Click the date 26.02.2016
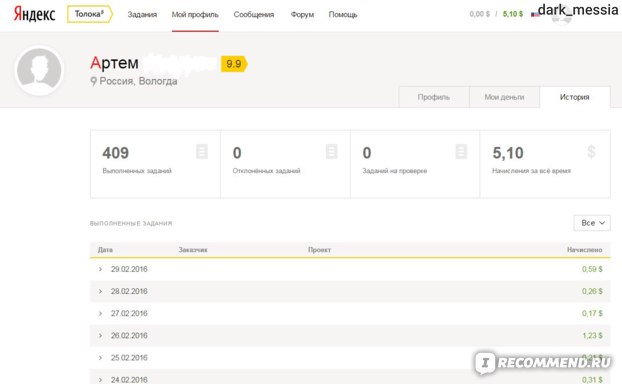622x384 pixels. (129, 336)
